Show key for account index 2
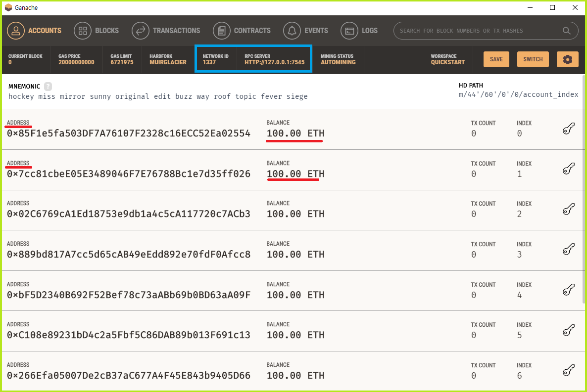This screenshot has width=587, height=392. [x=569, y=209]
